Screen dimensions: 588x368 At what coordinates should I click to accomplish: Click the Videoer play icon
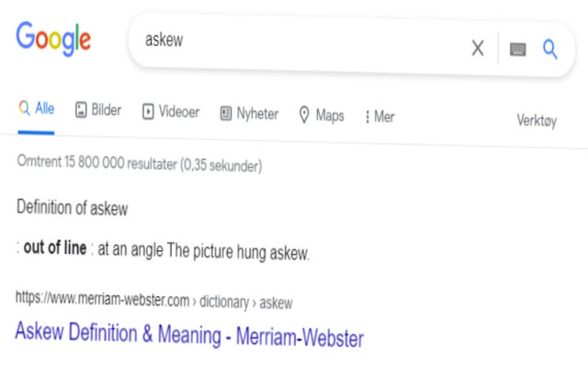[149, 111]
